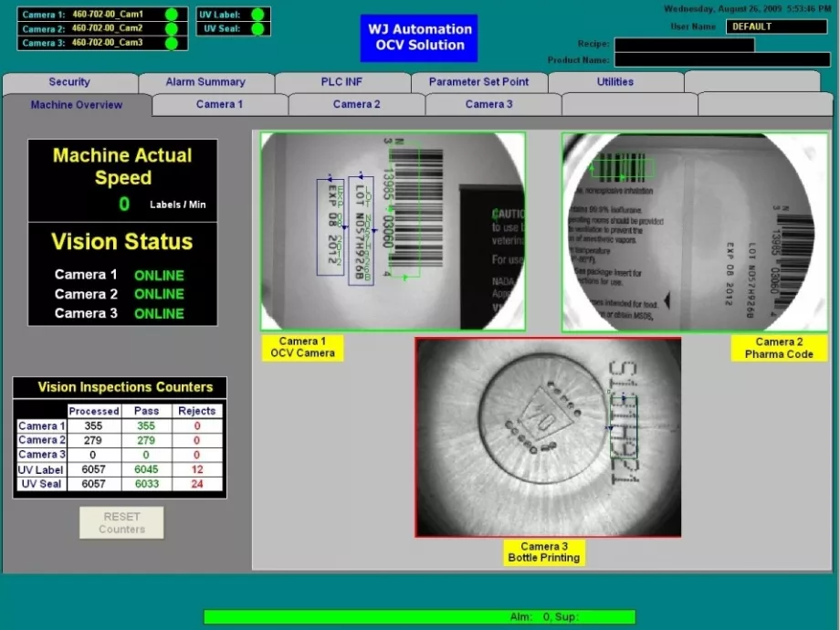Click Camera 2 ONLINE status text

pyautogui.click(x=159, y=294)
